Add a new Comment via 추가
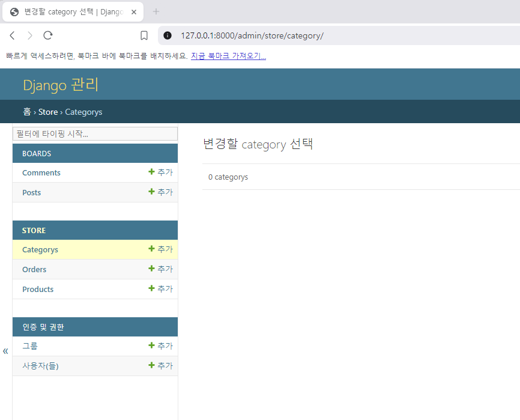This screenshot has width=520, height=420. point(160,172)
